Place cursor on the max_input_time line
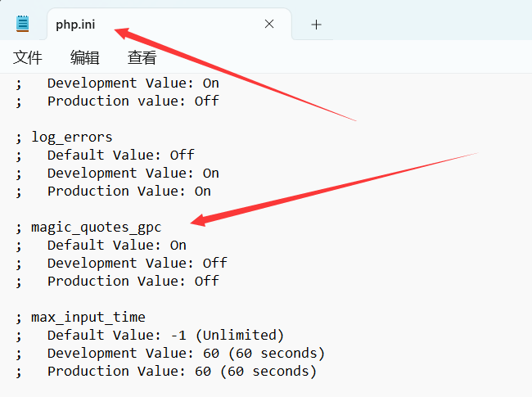This screenshot has height=397, width=532. point(88,317)
